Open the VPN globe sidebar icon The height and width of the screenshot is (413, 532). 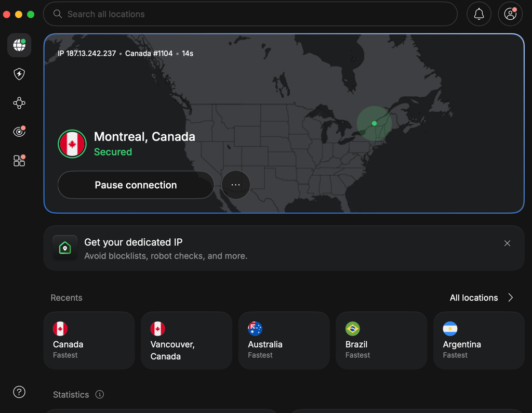(19, 45)
